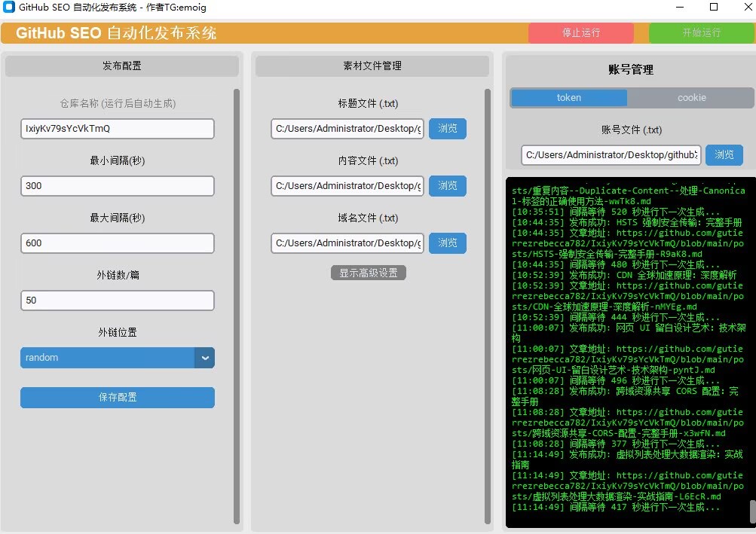Click log line 发布成功: CDN 全球加速原理: 深度解析

pyautogui.click(x=624, y=275)
